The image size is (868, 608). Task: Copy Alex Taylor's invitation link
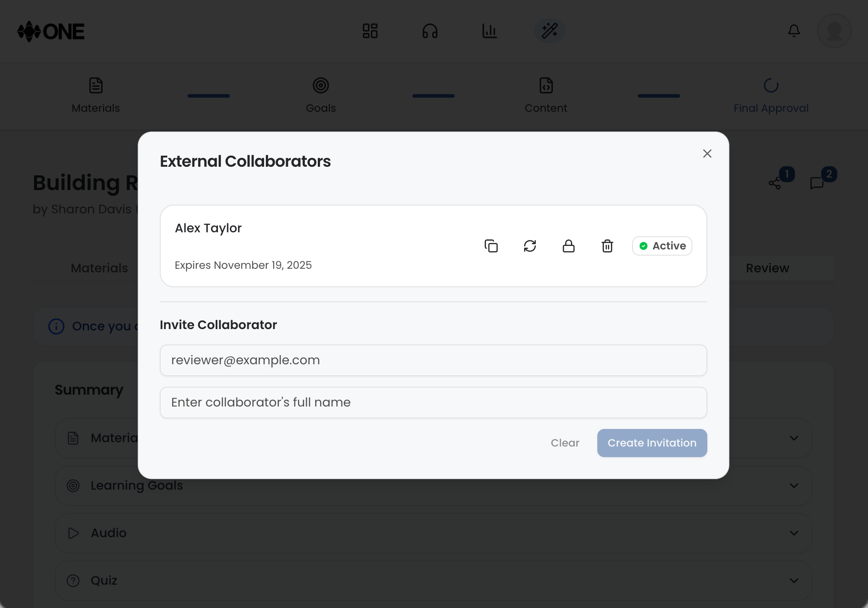click(x=491, y=246)
